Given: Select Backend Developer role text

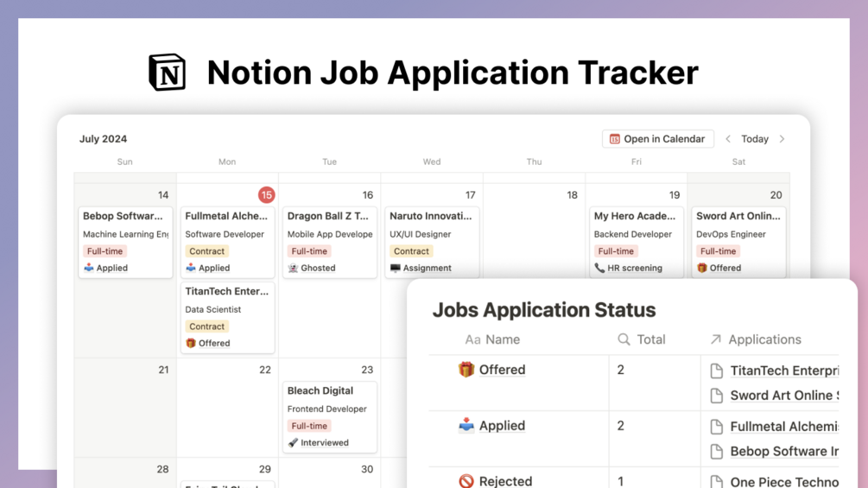Looking at the screenshot, I should click(633, 234).
